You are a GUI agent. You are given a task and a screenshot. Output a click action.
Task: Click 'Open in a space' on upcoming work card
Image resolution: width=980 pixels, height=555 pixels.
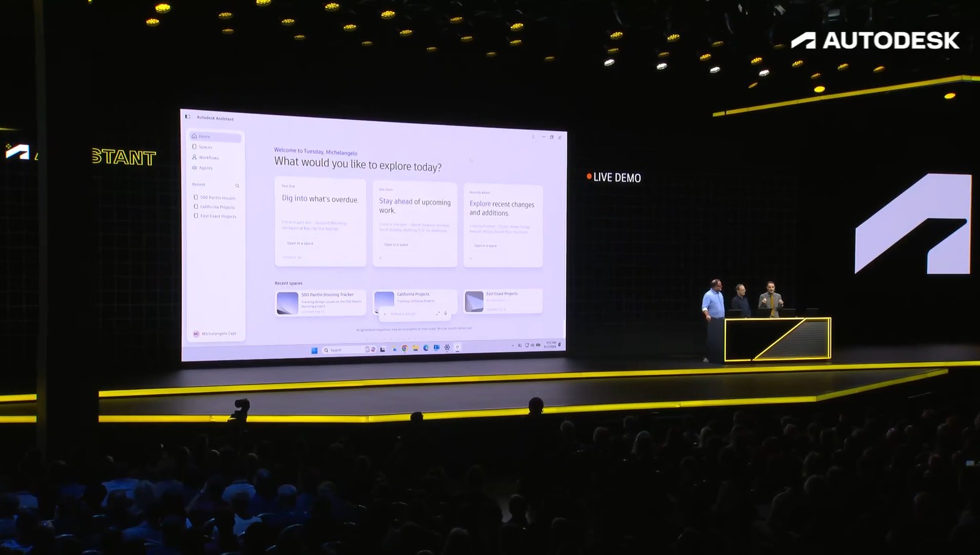click(396, 244)
